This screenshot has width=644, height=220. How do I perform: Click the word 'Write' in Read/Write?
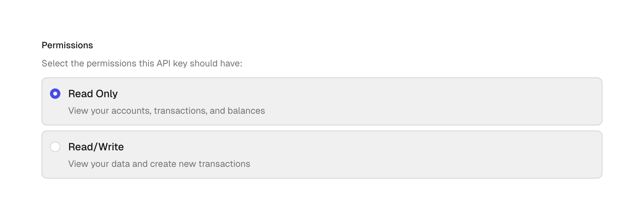coord(111,147)
